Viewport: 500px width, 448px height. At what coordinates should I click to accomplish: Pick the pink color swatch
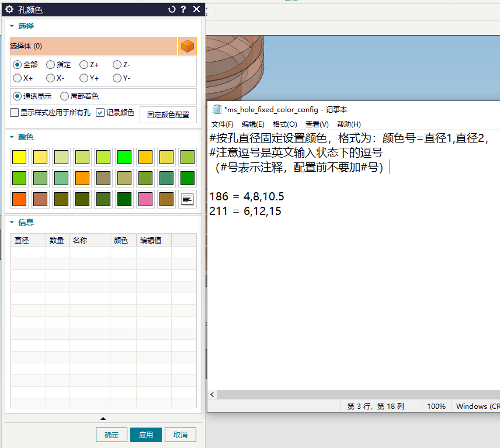click(x=145, y=199)
